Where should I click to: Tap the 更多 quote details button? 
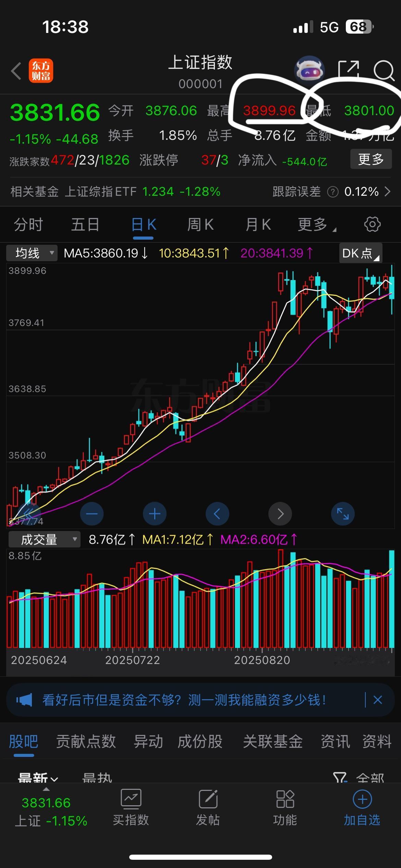(371, 159)
